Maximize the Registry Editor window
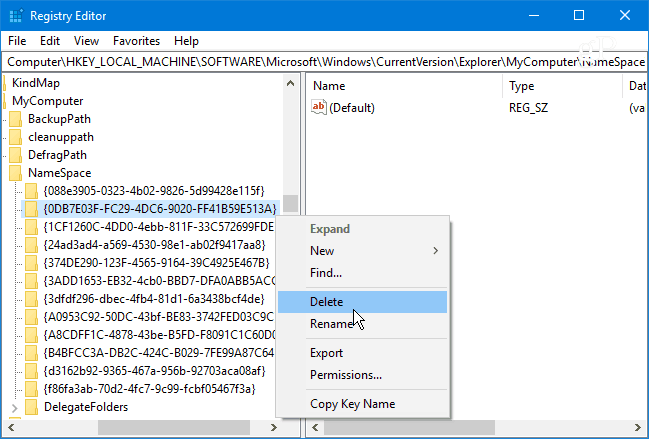The width and height of the screenshot is (649, 439). click(579, 16)
